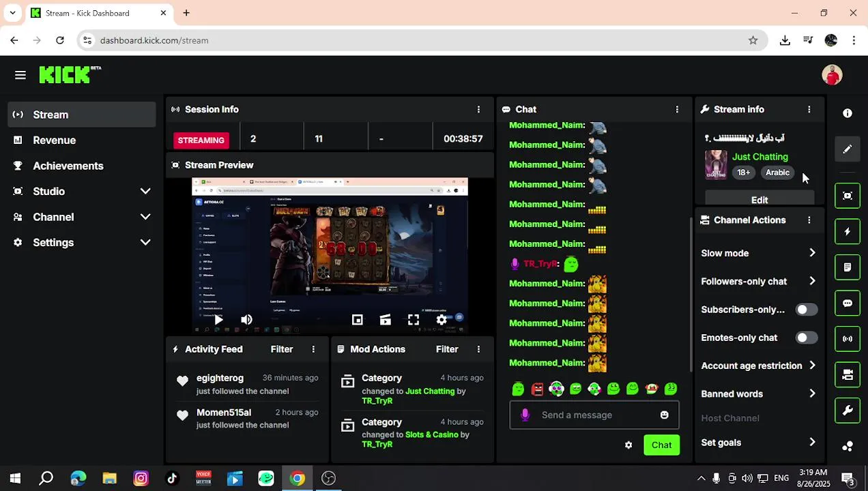Toggle the Activity Feed lightning icon in sidebar
Screen dimensions: 868x491
(848, 232)
